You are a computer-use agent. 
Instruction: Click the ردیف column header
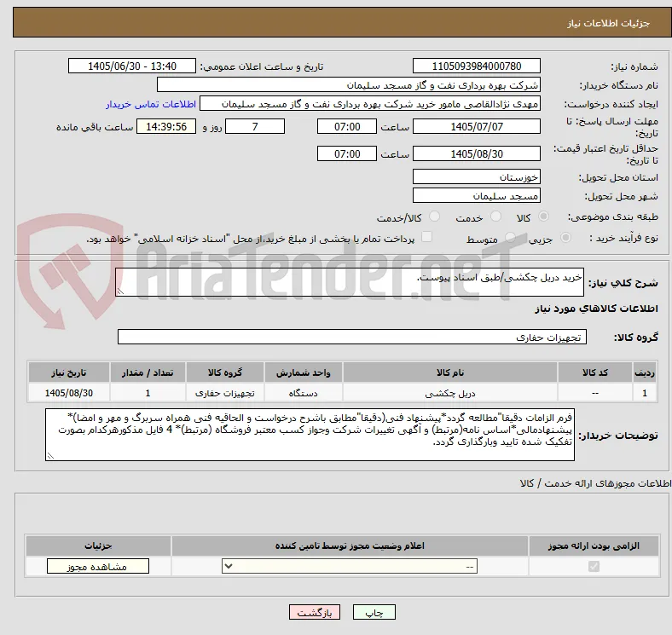(645, 372)
